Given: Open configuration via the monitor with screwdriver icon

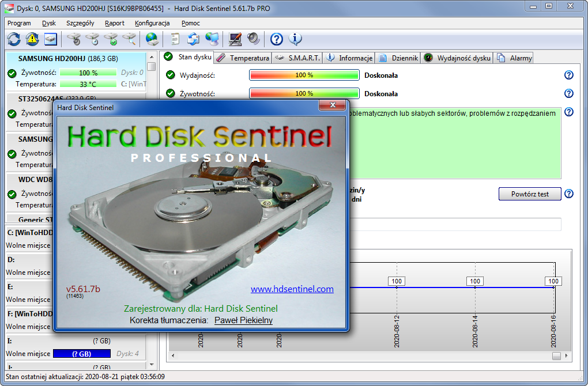Looking at the screenshot, I should click(235, 39).
